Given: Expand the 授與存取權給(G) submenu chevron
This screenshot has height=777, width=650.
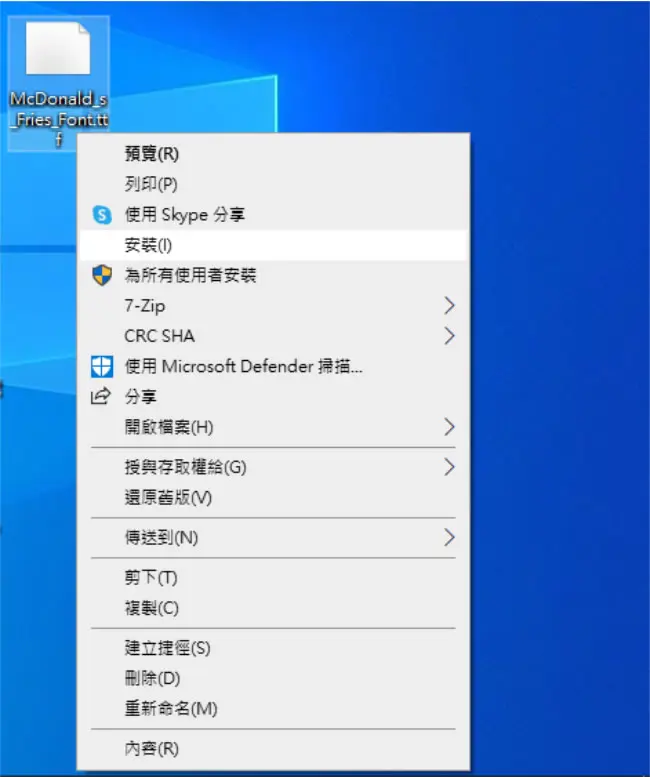Looking at the screenshot, I should pyautogui.click(x=449, y=467).
